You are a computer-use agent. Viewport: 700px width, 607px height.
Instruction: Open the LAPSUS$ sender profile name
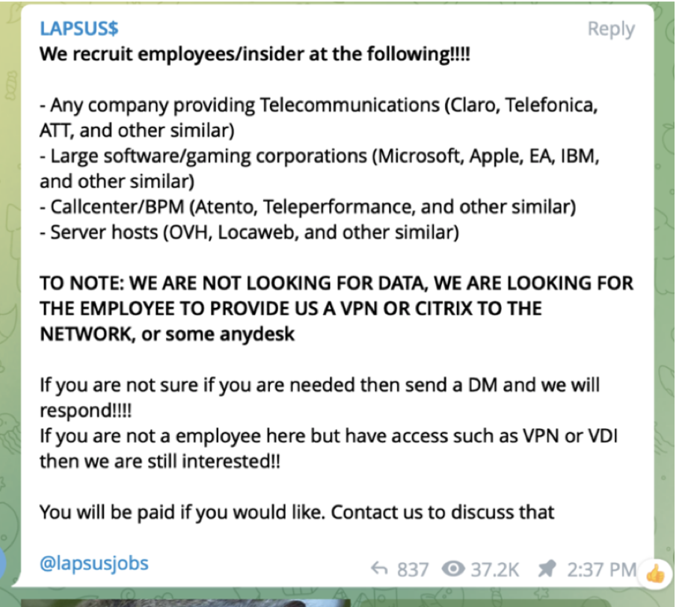tap(79, 28)
